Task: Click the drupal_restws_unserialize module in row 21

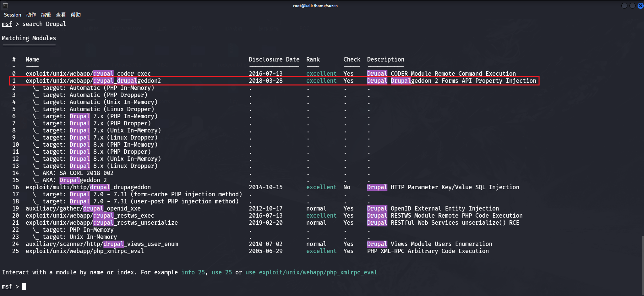Action: coord(101,223)
